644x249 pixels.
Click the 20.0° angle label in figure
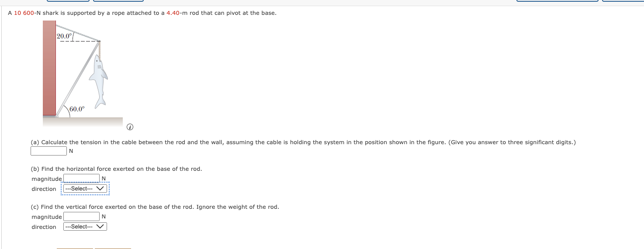click(65, 36)
